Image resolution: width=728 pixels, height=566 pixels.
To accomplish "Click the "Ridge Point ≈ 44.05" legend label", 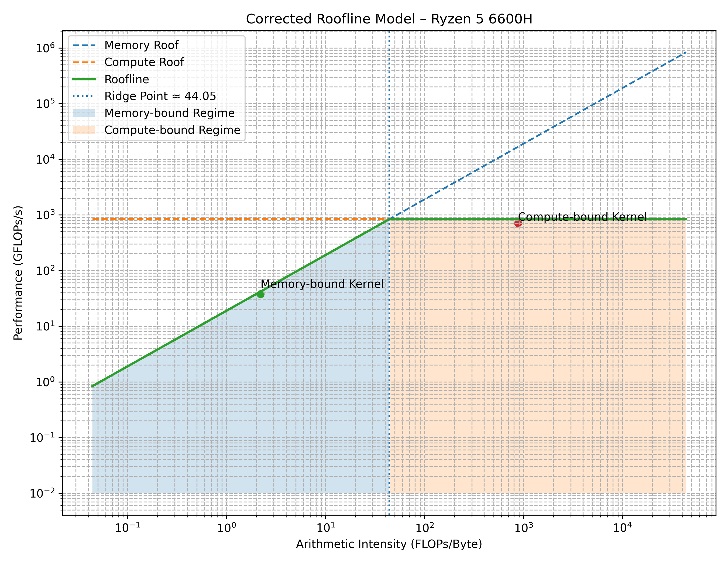I will pyautogui.click(x=160, y=96).
